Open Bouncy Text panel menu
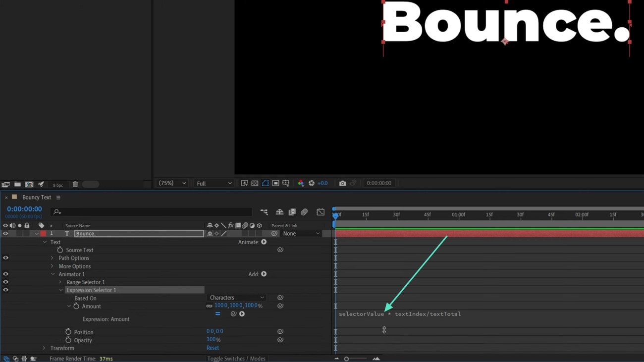Image resolution: width=644 pixels, height=362 pixels. pyautogui.click(x=58, y=198)
